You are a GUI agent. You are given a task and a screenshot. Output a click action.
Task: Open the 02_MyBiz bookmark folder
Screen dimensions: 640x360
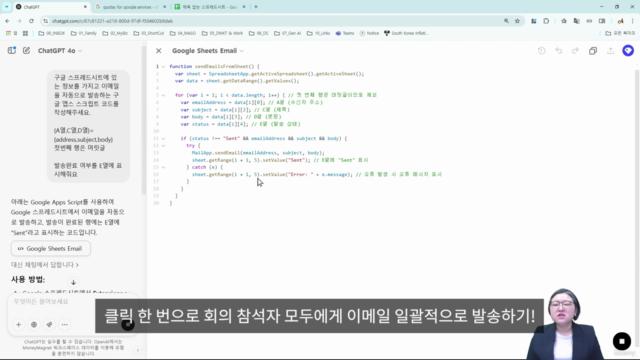(x=116, y=33)
